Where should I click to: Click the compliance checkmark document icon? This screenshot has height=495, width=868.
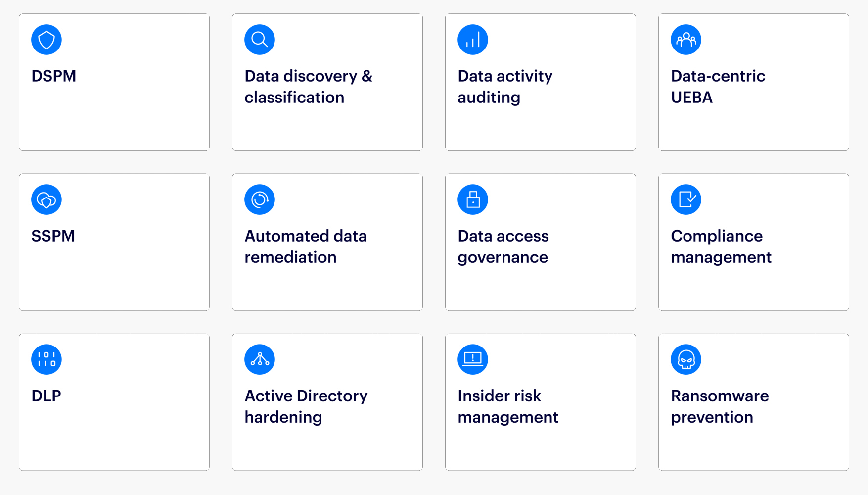tap(686, 199)
